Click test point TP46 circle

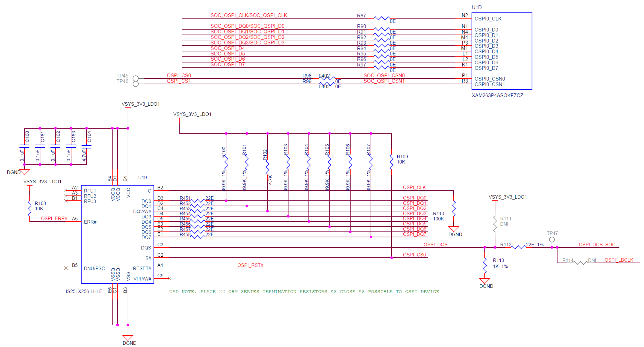point(136,84)
